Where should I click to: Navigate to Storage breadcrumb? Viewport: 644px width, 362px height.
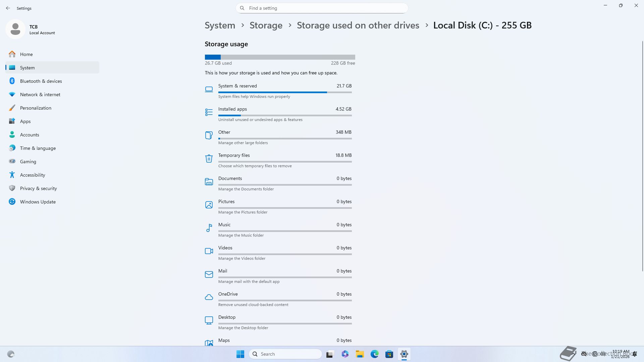(266, 25)
